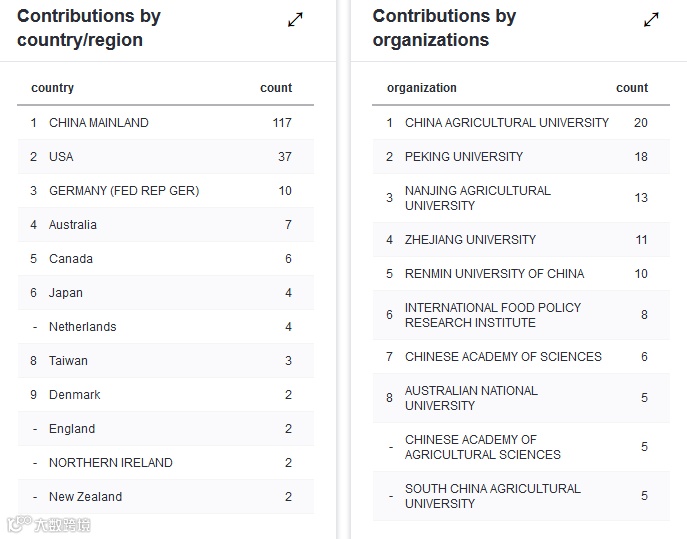
Task: Select INTERNATIONAL FOOD POLICY RESEARCH INSTITUTE row
Action: click(493, 315)
